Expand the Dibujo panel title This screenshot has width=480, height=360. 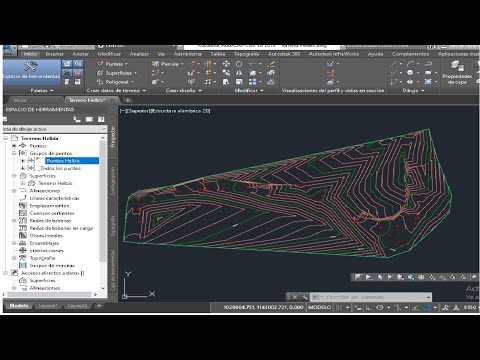coord(413,90)
